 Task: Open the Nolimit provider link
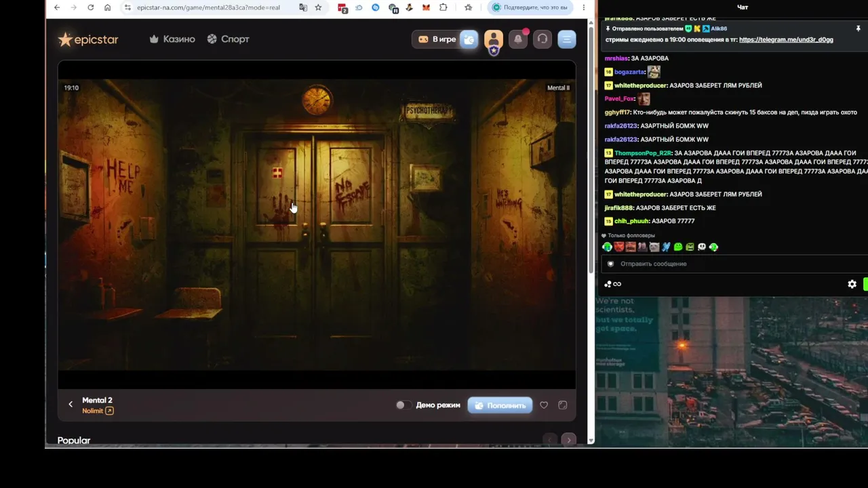point(98,411)
